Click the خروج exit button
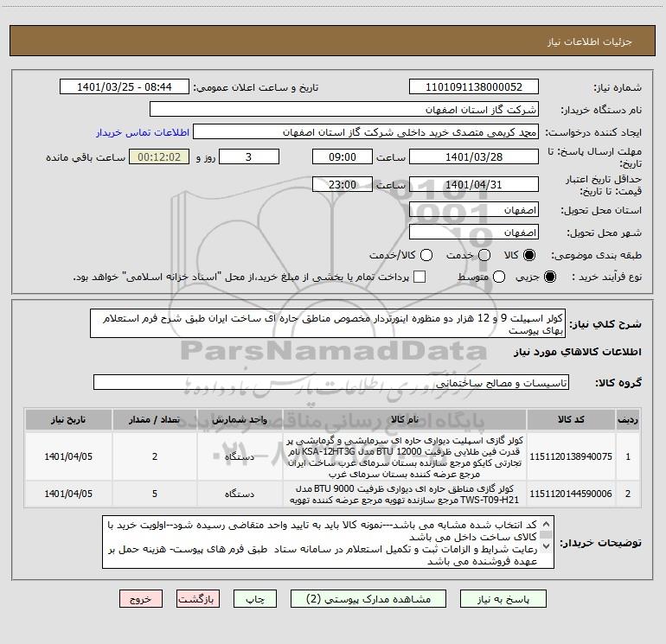Viewport: 666px width, 644px height. point(141,598)
